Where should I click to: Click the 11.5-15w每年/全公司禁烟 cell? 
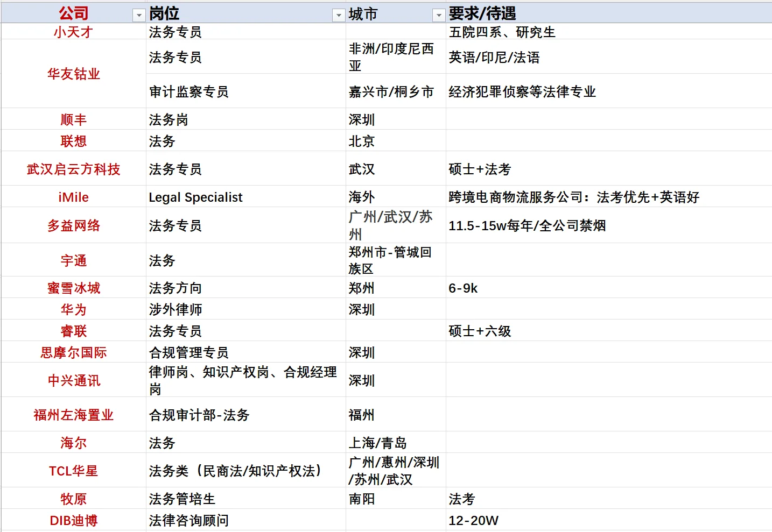tap(609, 225)
